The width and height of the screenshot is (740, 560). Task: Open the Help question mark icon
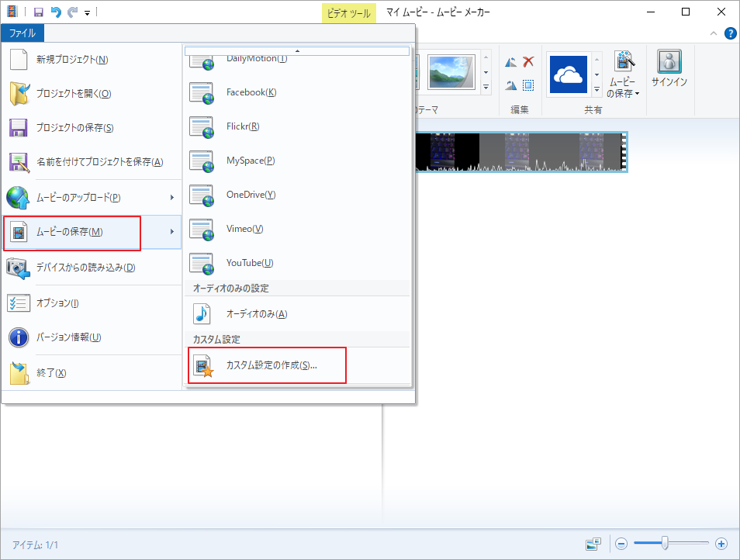(x=730, y=33)
